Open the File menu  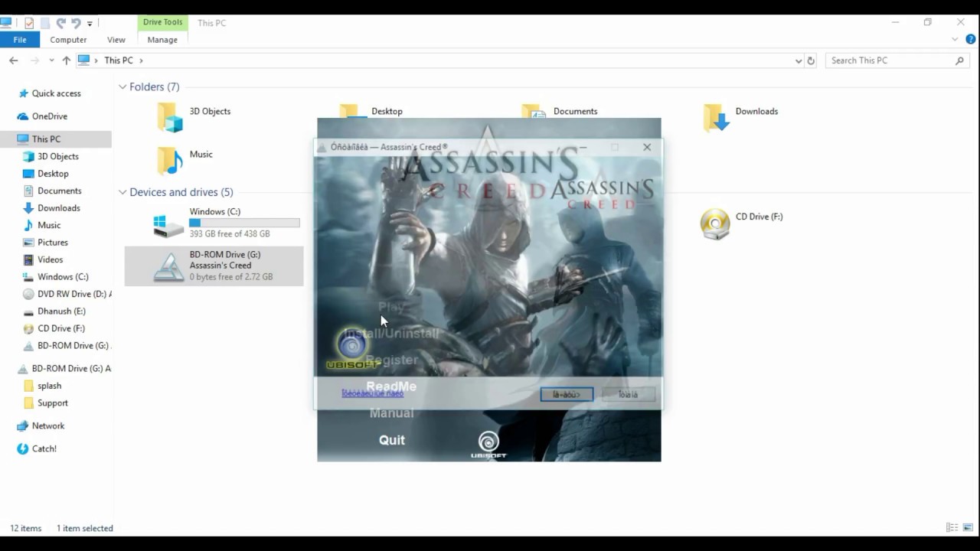click(20, 40)
